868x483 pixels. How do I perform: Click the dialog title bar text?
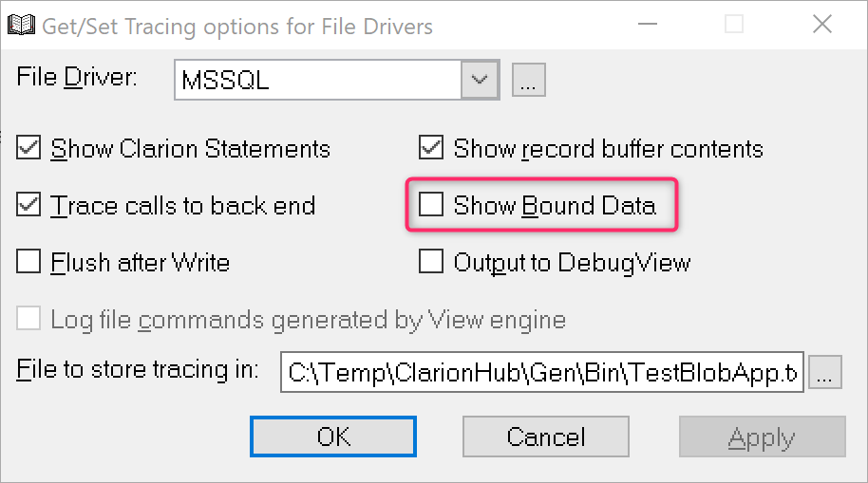coord(237,26)
